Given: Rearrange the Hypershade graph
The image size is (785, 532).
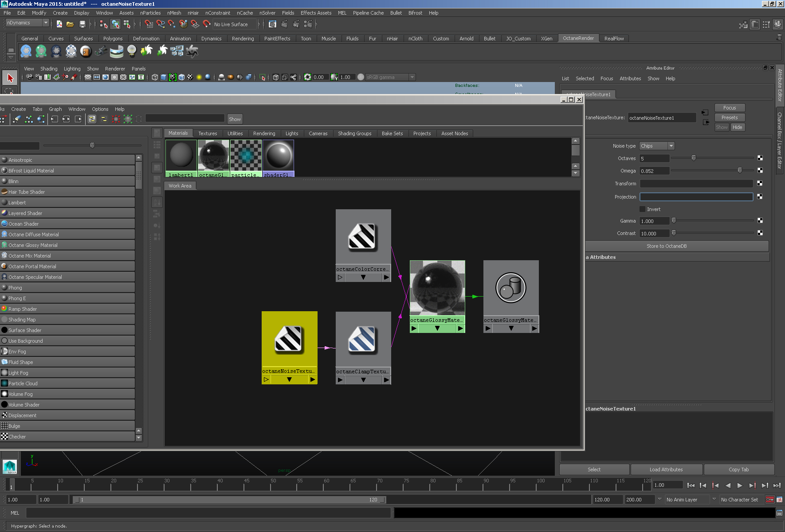Looking at the screenshot, I should click(x=29, y=119).
